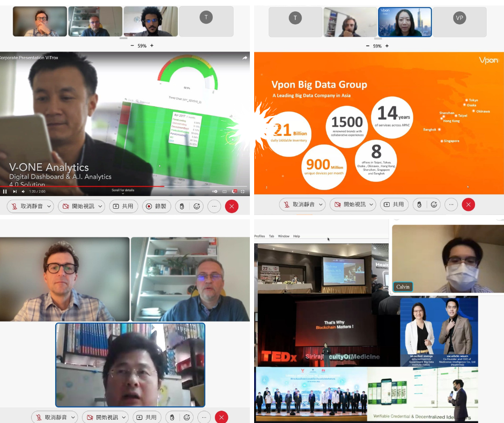Select Vpon presenter woman thumbnail
This screenshot has height=423, width=504.
pyautogui.click(x=405, y=22)
